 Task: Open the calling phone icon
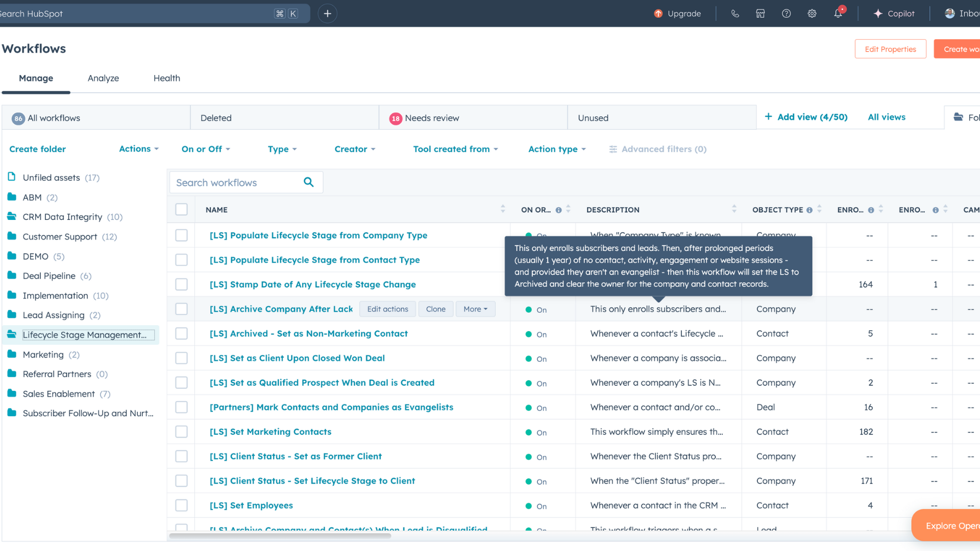(x=735, y=14)
